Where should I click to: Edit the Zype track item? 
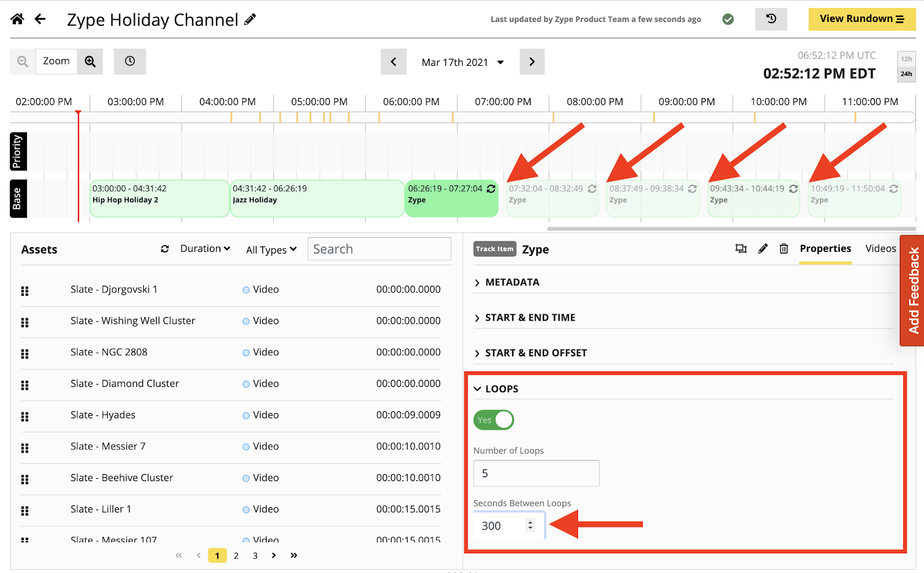[x=763, y=249]
